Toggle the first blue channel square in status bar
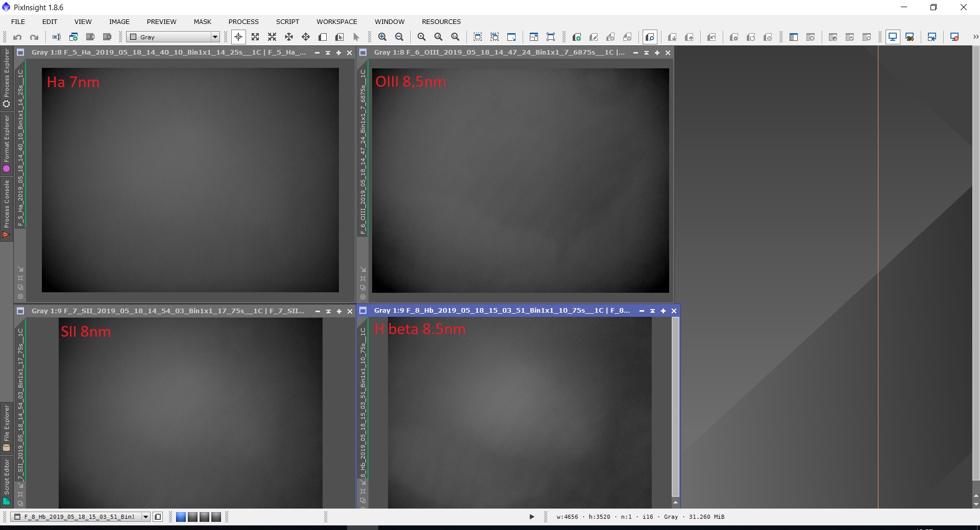The height and width of the screenshot is (530, 980). tap(181, 517)
